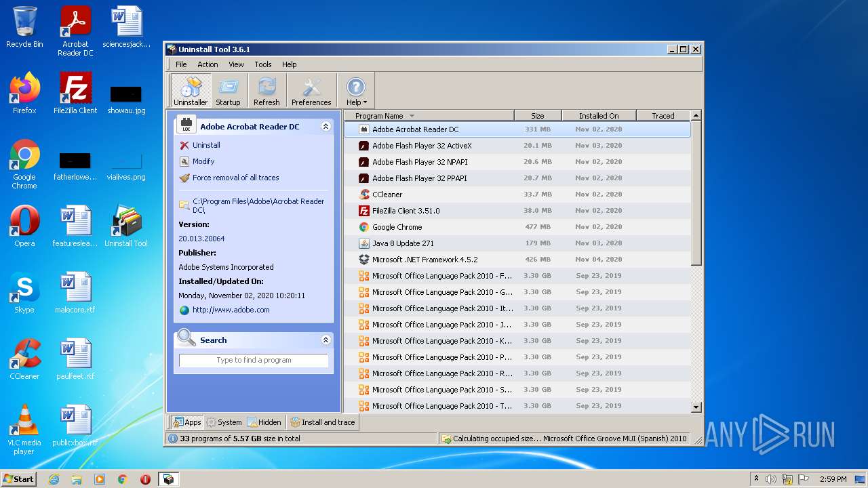Open the VLC media player desktop shortcut

[24, 430]
